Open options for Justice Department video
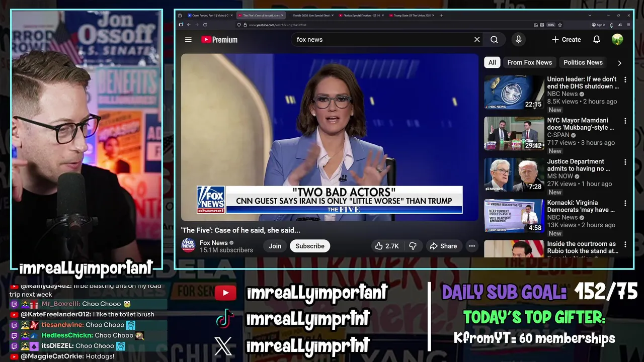644x362 pixels. (625, 162)
